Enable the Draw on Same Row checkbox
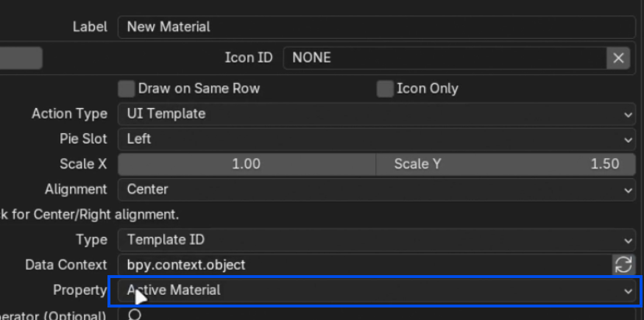The width and height of the screenshot is (644, 320). (127, 88)
